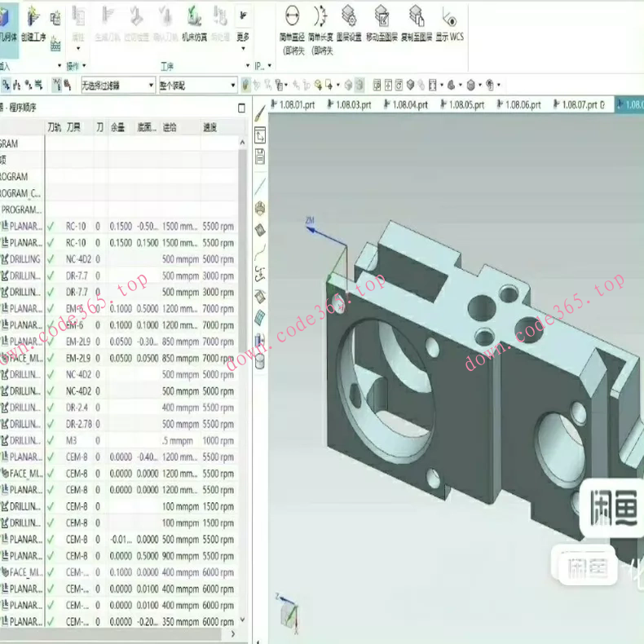Screen dimensions: 644x644
Task: Click the -0.30... floor value cell
Action: (x=148, y=342)
